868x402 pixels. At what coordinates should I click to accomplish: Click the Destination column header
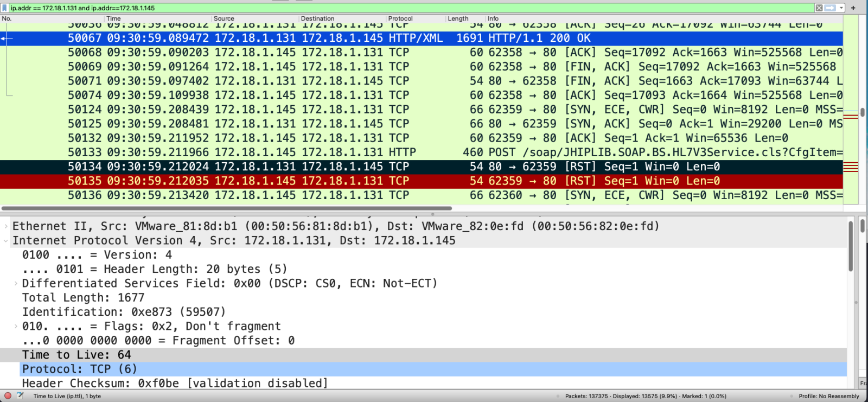pyautogui.click(x=317, y=18)
